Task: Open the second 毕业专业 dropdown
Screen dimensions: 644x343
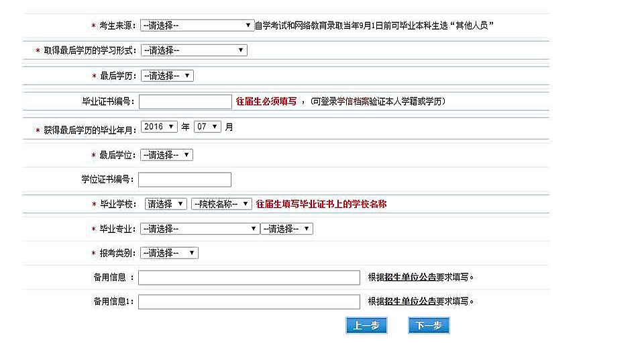Action: click(286, 229)
